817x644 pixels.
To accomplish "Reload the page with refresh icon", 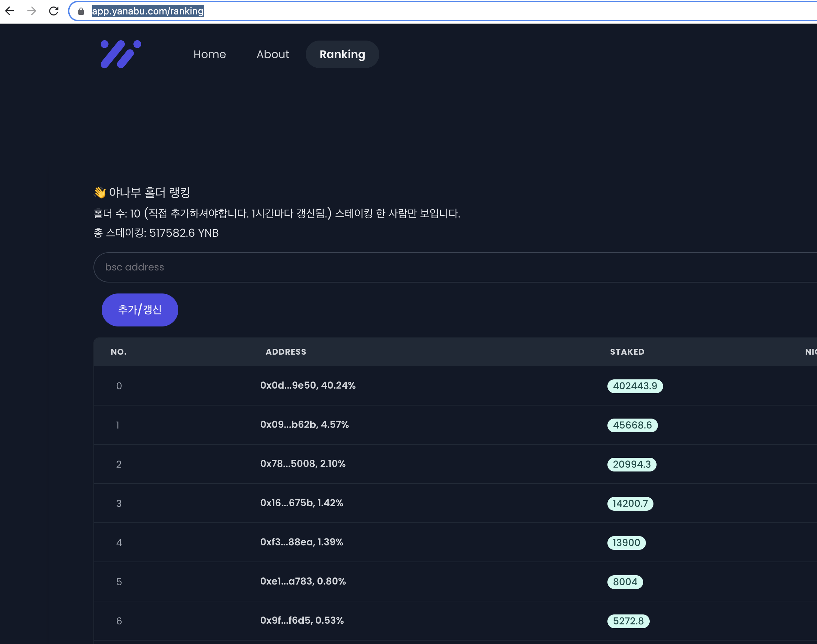I will (54, 11).
